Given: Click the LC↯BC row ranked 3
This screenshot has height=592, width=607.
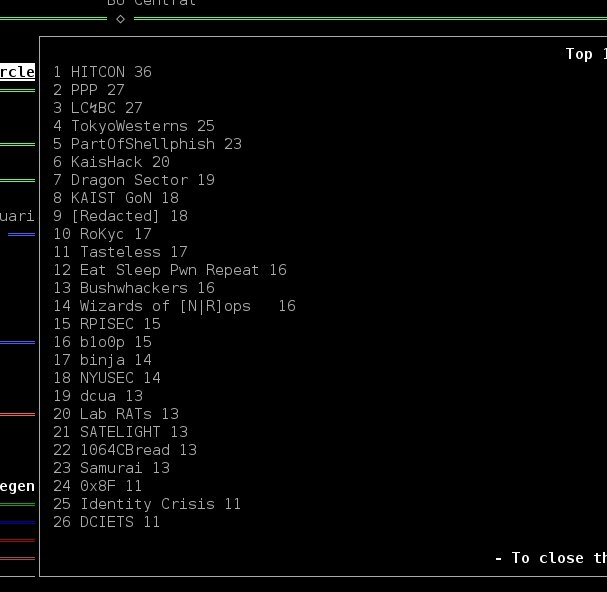Looking at the screenshot, I should pos(98,108).
